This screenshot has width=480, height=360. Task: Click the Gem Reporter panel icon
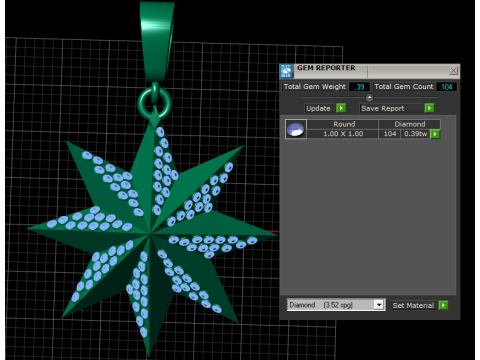click(x=286, y=71)
